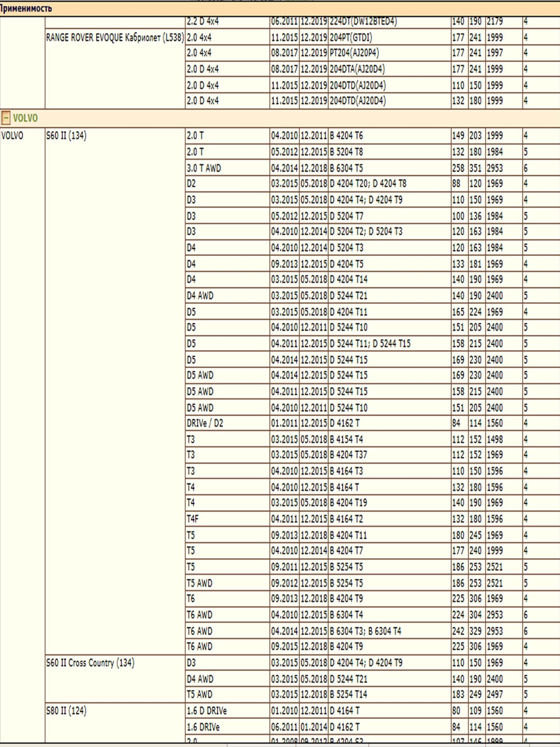Select start date 06.2011 in 1.6 DRIVe row
The image size is (560, 747).
(x=284, y=727)
